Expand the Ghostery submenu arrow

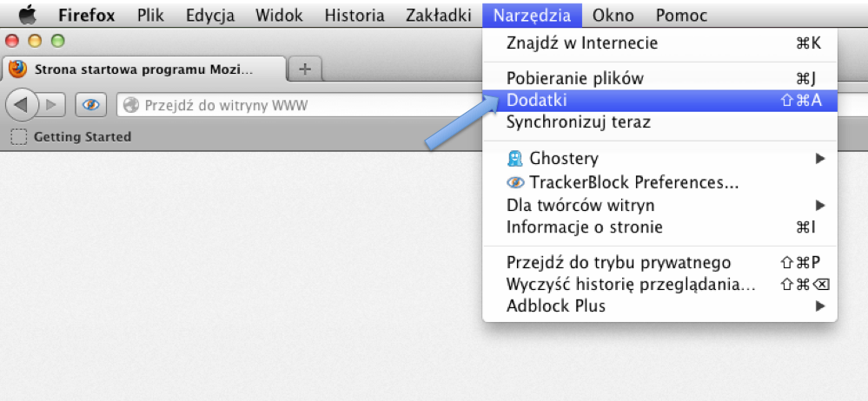point(819,159)
